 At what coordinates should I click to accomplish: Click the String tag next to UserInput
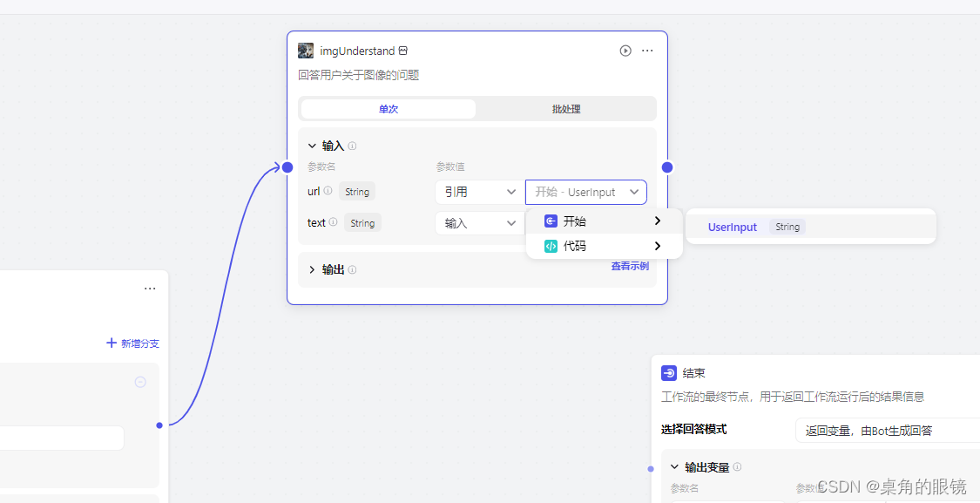tap(787, 228)
